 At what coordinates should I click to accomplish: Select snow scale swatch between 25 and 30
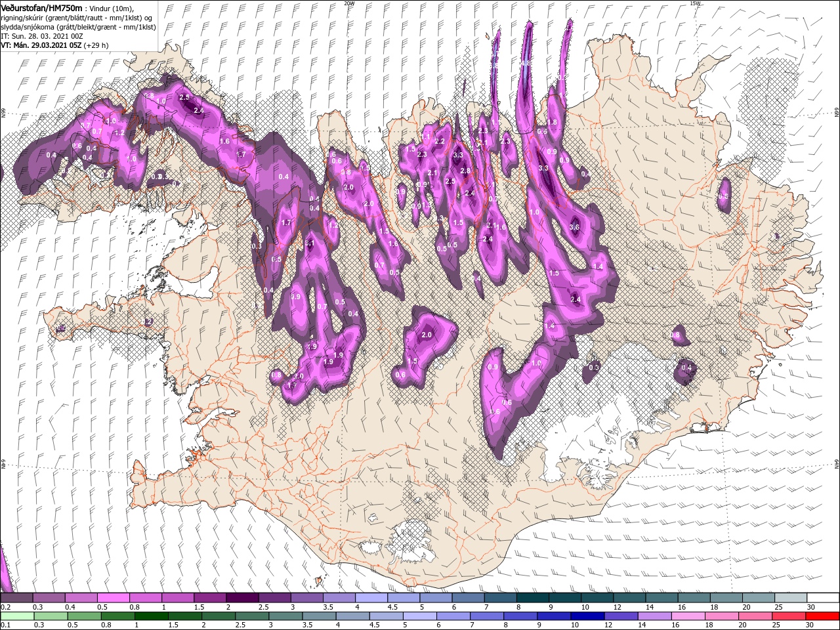coord(791,597)
